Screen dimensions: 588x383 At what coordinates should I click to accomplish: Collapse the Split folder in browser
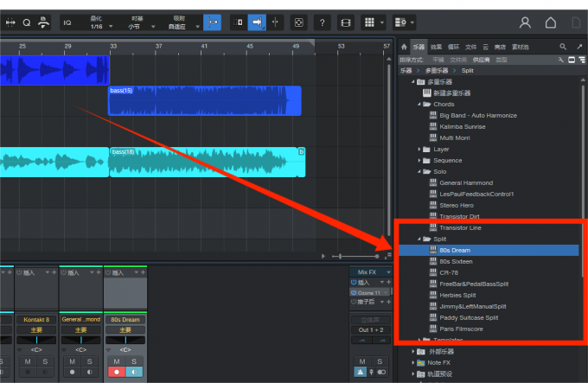(x=419, y=239)
